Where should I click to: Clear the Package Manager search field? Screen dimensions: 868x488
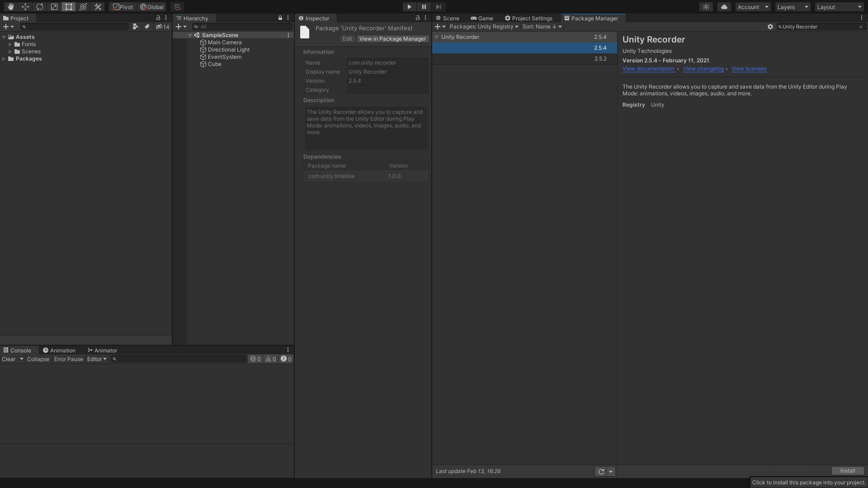(861, 27)
